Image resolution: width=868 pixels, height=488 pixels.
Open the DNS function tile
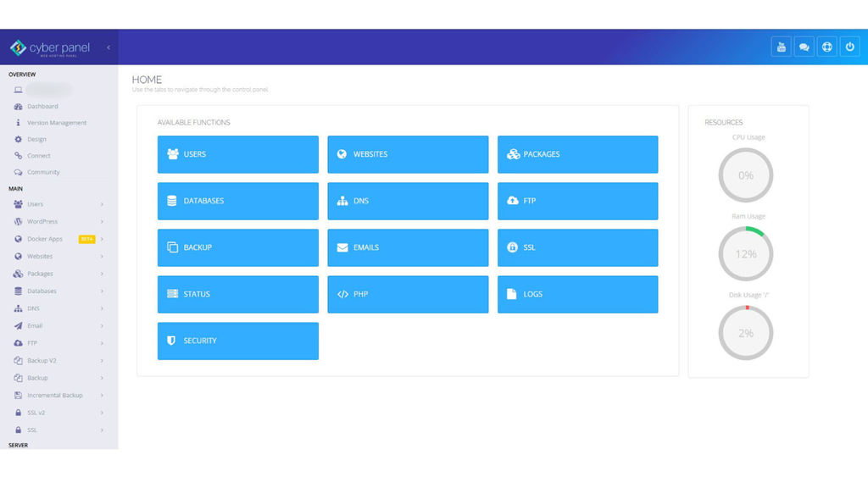click(x=408, y=201)
